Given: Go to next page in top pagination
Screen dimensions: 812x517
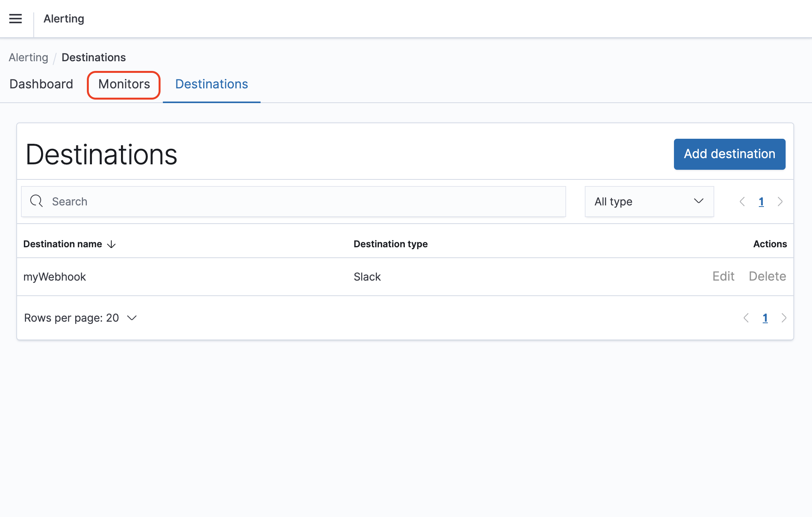Looking at the screenshot, I should coord(780,202).
